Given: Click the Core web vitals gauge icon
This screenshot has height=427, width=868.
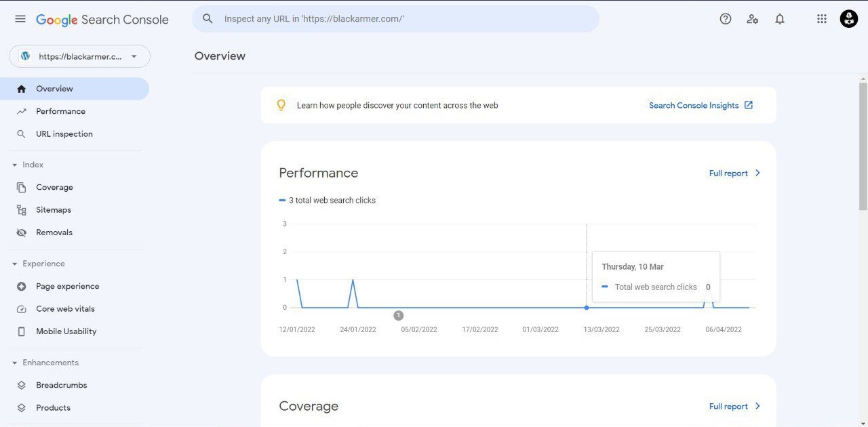Looking at the screenshot, I should pyautogui.click(x=22, y=309).
